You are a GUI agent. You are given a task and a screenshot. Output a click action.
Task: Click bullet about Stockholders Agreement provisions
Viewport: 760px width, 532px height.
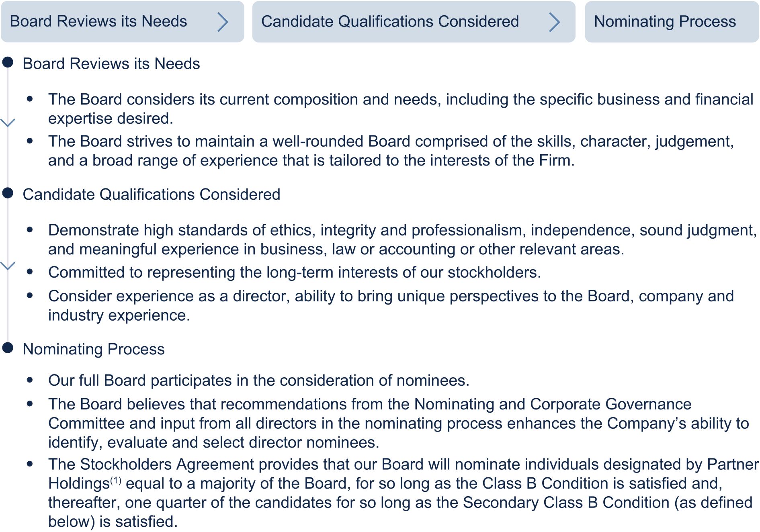(x=404, y=493)
